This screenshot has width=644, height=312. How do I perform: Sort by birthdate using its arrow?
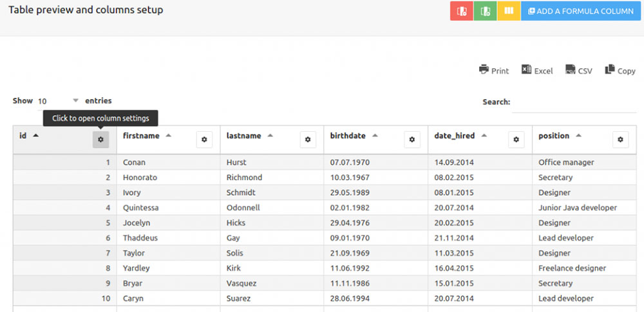374,136
